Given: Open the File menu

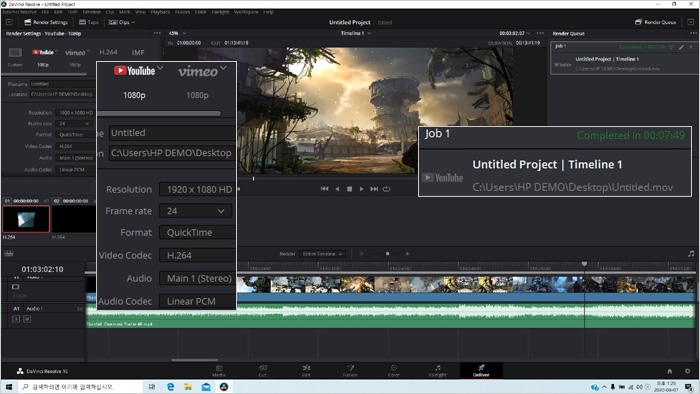Looking at the screenshot, I should click(45, 12).
